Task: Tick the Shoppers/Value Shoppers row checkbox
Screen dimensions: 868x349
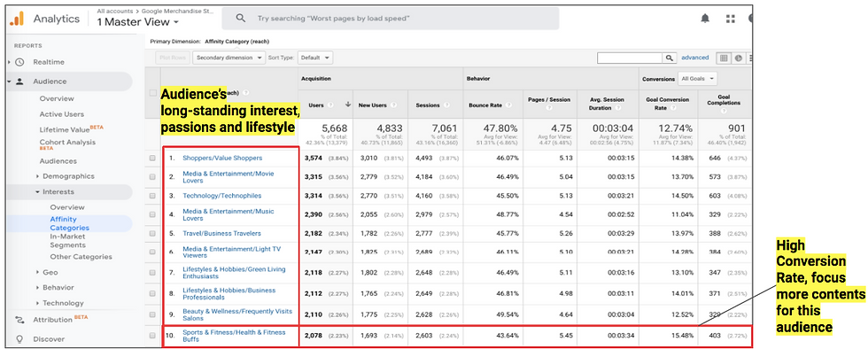Action: click(x=152, y=158)
